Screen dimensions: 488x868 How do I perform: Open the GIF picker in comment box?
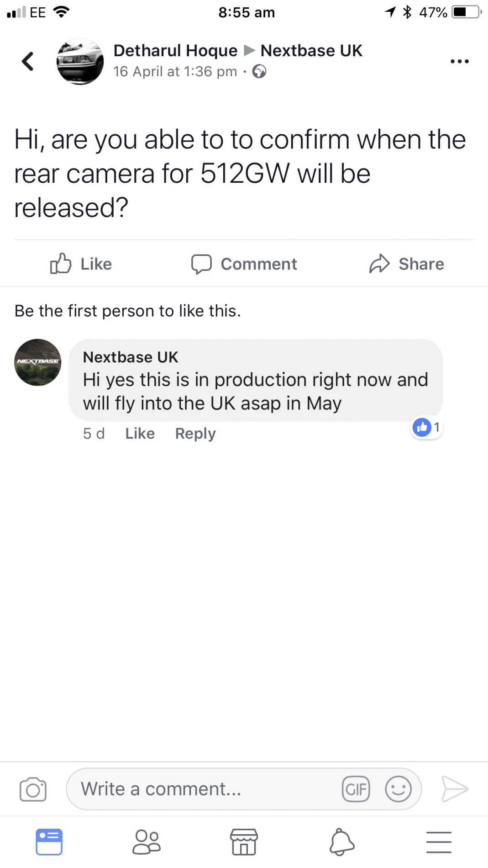coord(356,789)
